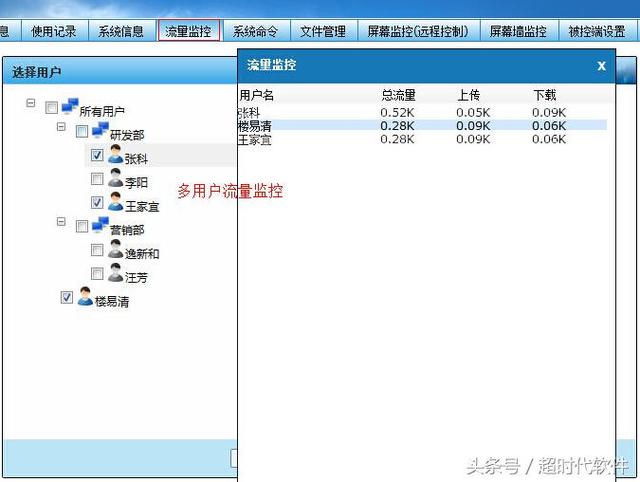Collapse the 研发部 tree branch
The height and width of the screenshot is (482, 640).
(61, 128)
